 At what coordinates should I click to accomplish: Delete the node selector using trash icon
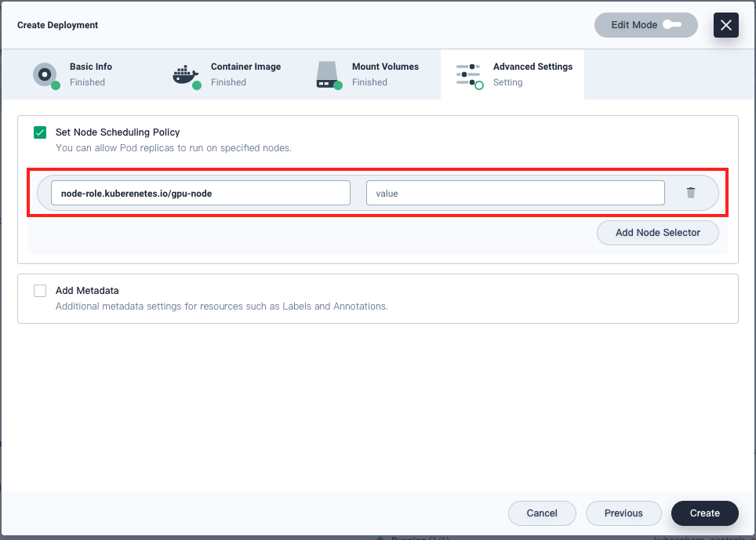coord(691,192)
